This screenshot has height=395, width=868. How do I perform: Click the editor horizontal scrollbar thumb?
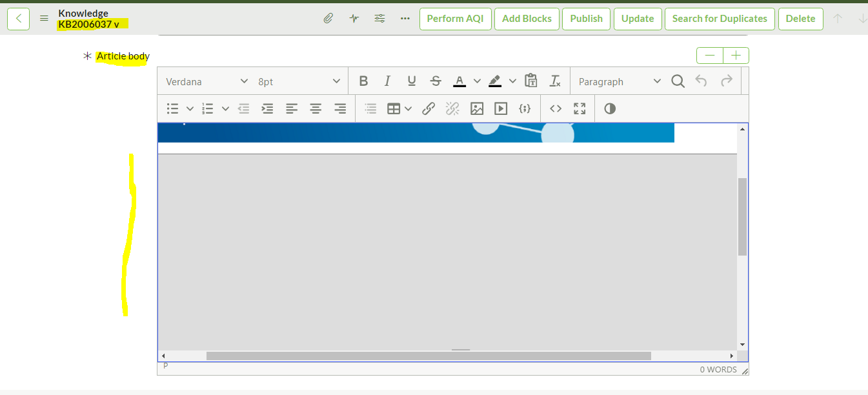coord(429,356)
